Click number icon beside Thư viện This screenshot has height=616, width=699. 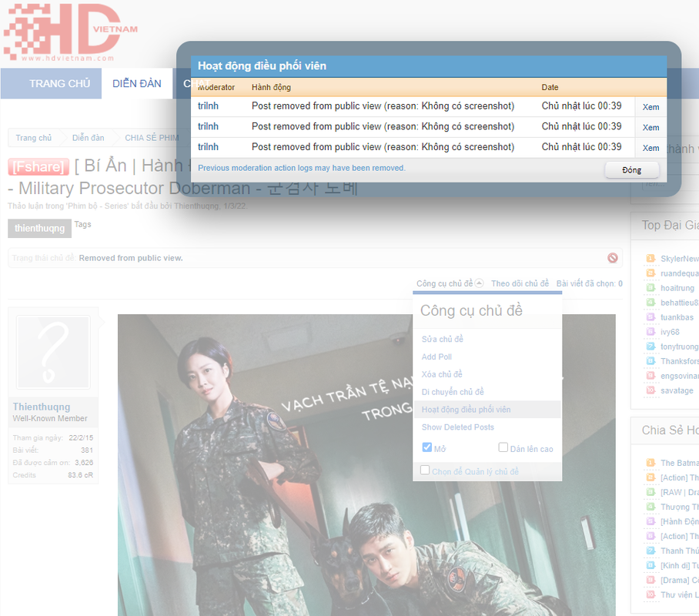pos(651,594)
